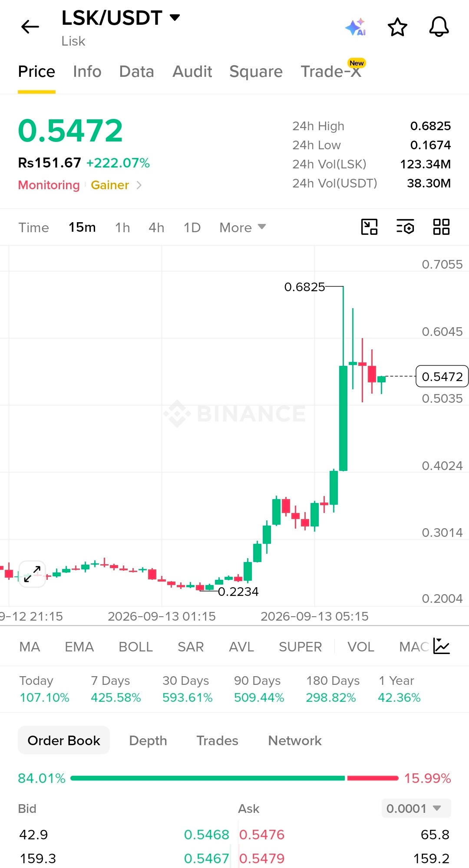Expand chart to fullscreen
Screen dimensions: 469x868
[x=32, y=574]
